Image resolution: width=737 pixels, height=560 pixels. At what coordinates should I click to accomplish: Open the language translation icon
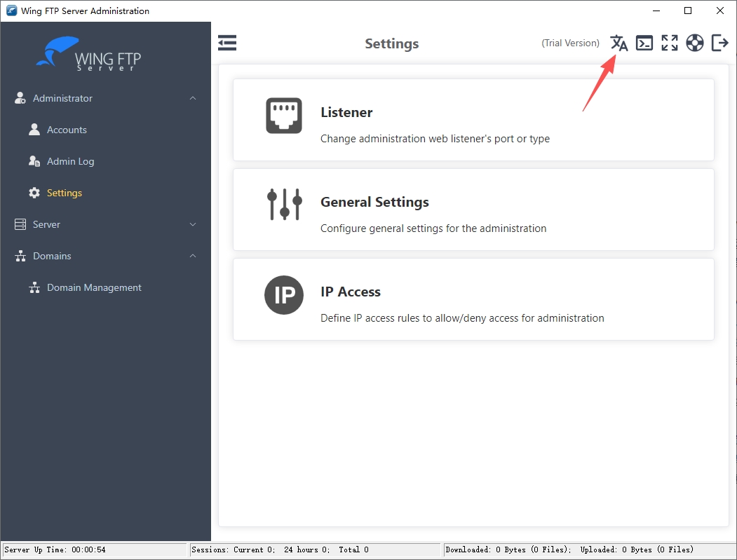pos(619,43)
